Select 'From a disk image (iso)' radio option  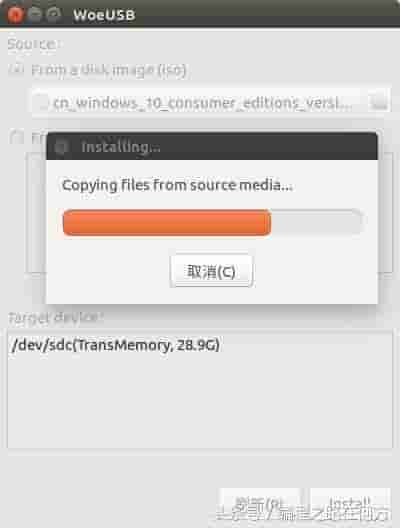[x=16, y=70]
